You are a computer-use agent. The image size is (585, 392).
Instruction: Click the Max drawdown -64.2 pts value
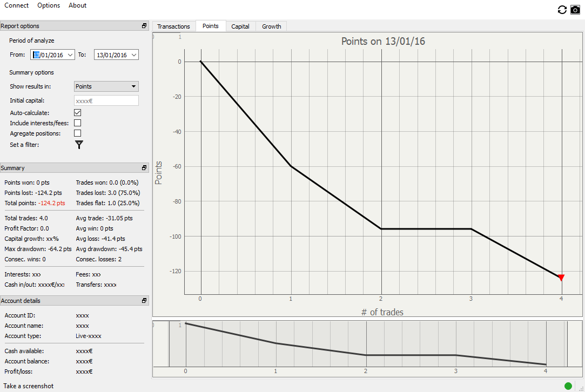tap(60, 249)
